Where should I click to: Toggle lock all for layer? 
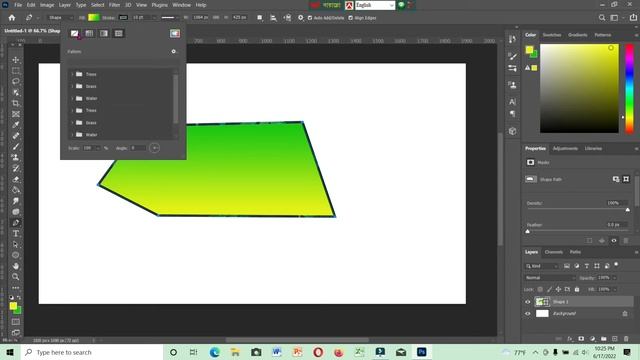(x=577, y=289)
